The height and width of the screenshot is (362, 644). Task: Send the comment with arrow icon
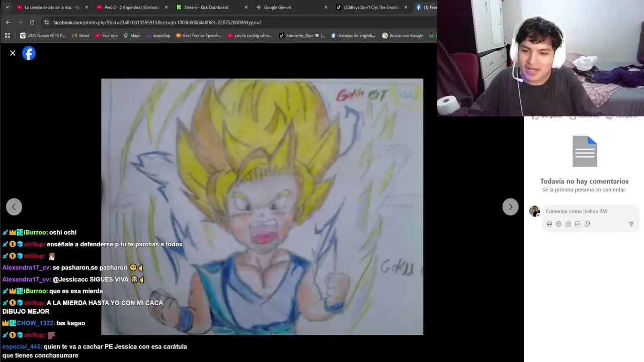click(x=631, y=224)
